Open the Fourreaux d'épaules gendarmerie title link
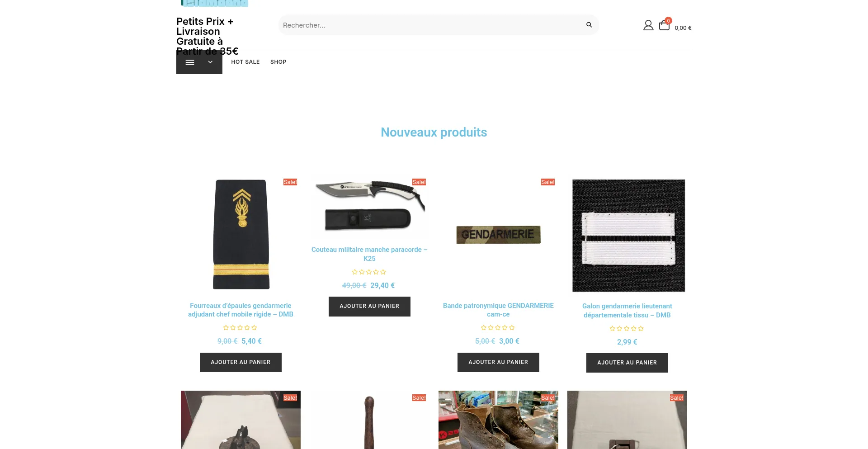868x449 pixels. pyautogui.click(x=241, y=310)
